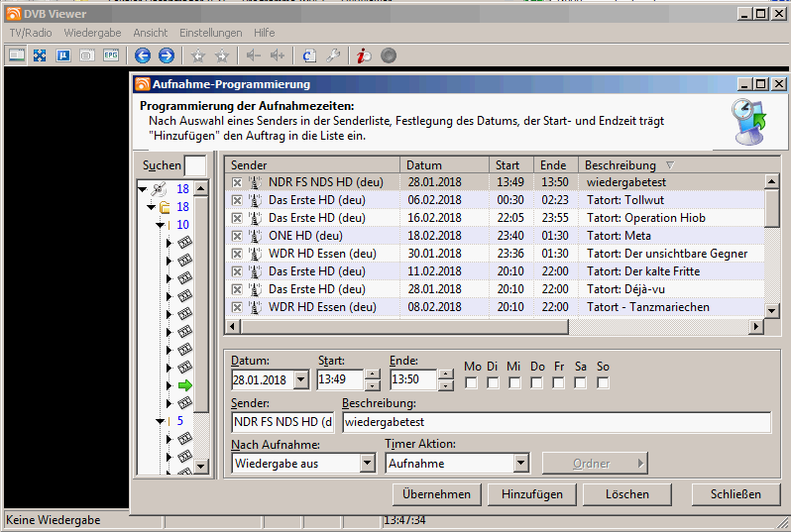This screenshot has height=532, width=791.
Task: Toggle checkbox of Tatort: Meta recording
Action: pyautogui.click(x=237, y=236)
